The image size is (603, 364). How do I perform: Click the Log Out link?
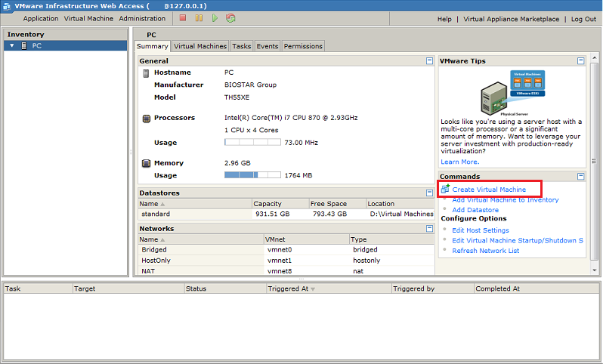point(583,19)
